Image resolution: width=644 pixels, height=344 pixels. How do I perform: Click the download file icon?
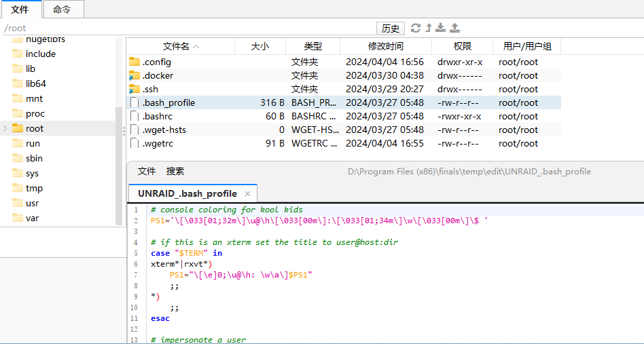441,28
